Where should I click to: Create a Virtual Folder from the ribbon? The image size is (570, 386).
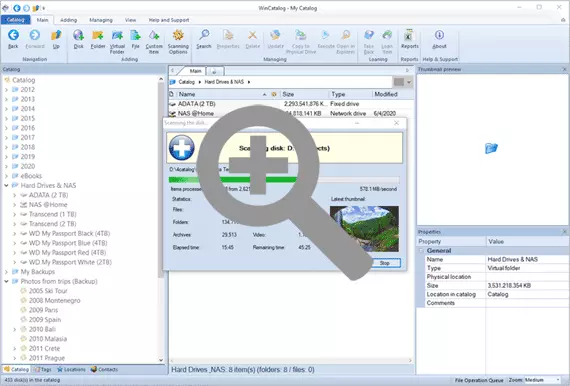point(117,35)
